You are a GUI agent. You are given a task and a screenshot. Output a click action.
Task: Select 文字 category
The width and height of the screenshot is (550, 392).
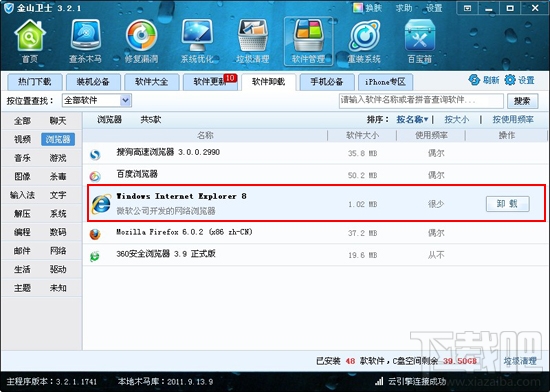click(58, 195)
